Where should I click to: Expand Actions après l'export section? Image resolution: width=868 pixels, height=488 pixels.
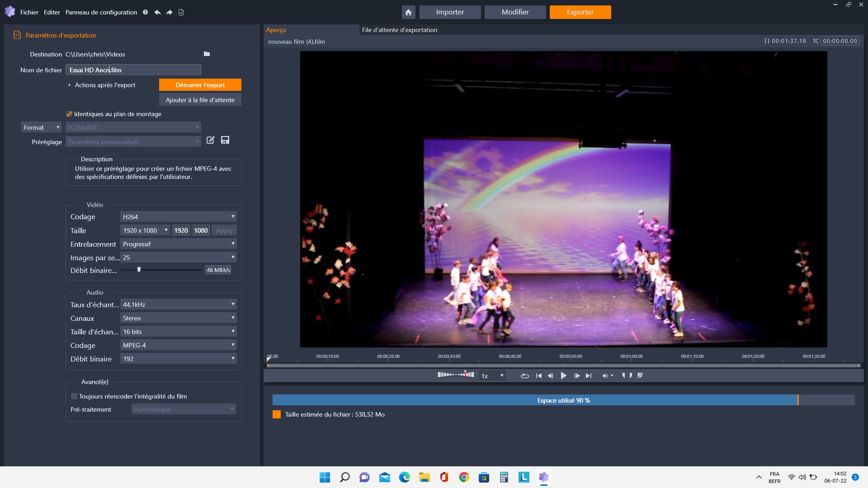click(x=69, y=85)
